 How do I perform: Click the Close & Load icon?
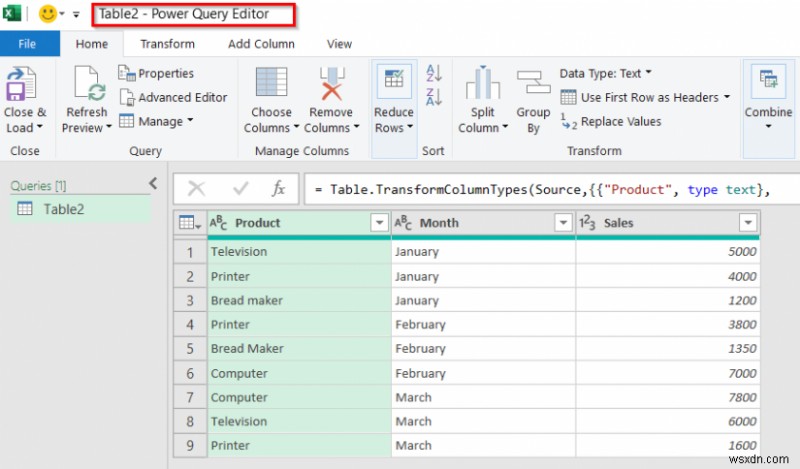pyautogui.click(x=21, y=84)
